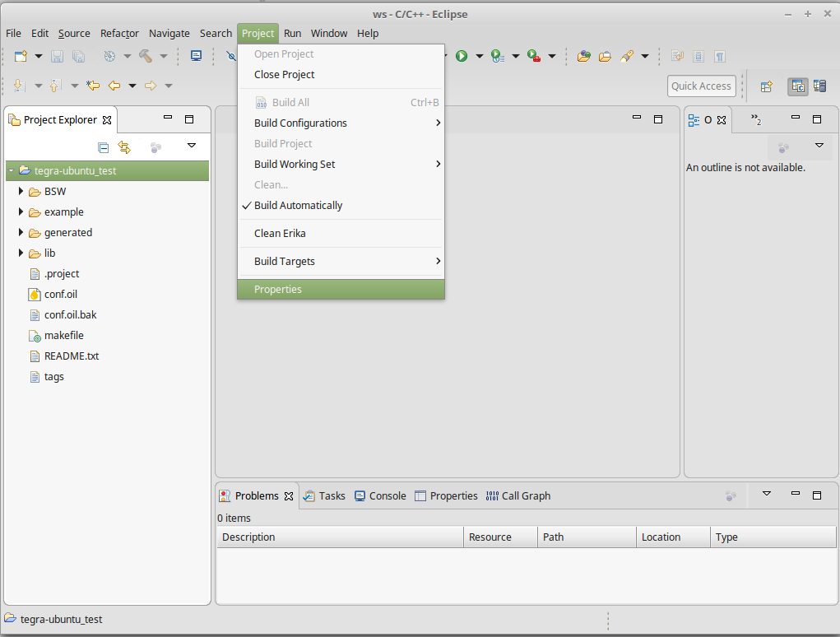Click the disabled Save floppy icon
This screenshot has height=637, width=840.
tap(57, 56)
